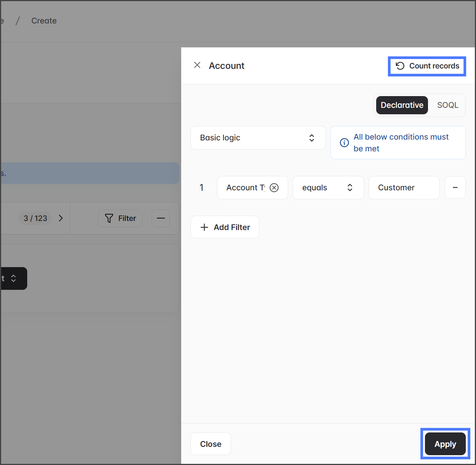476x465 pixels.
Task: Clear the Account Type field selection
Action: click(274, 188)
